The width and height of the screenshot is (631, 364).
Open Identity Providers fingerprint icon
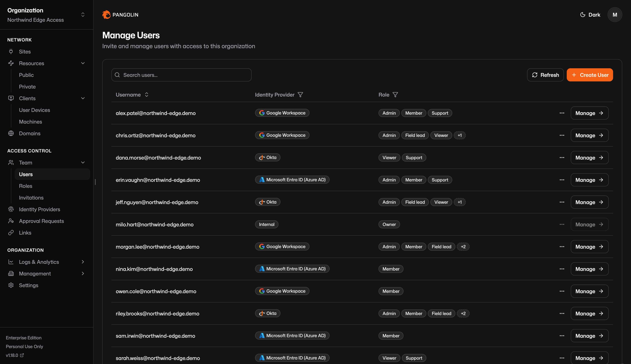click(x=11, y=209)
